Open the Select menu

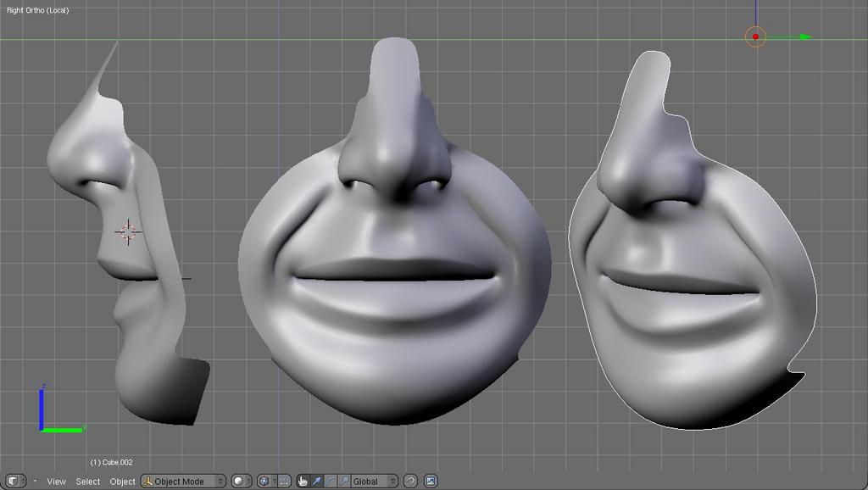coord(88,482)
